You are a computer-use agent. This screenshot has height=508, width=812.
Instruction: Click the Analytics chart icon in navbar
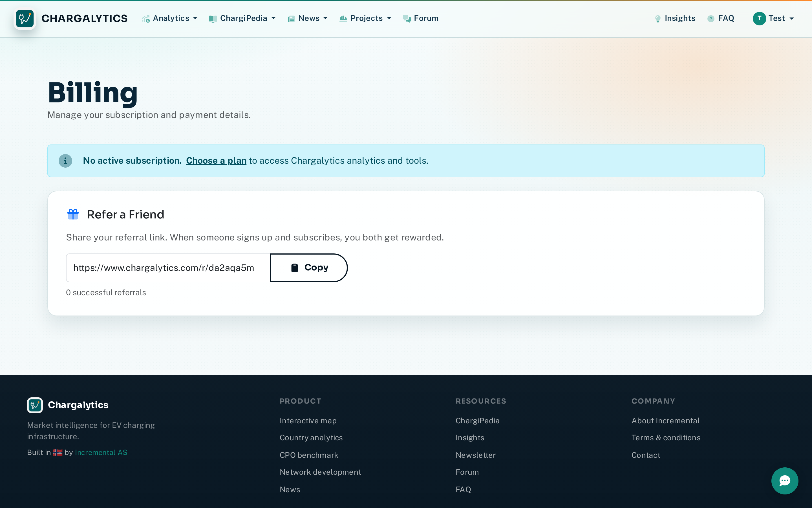tap(145, 19)
